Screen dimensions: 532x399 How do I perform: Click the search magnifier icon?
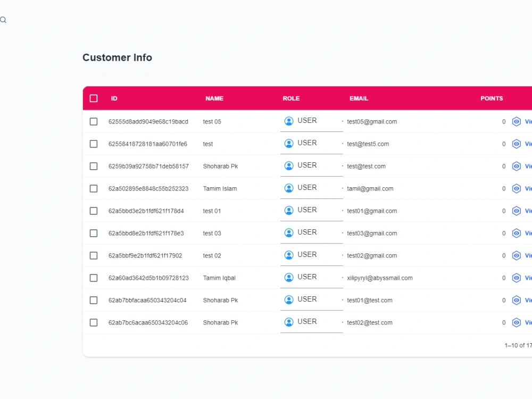(3, 20)
